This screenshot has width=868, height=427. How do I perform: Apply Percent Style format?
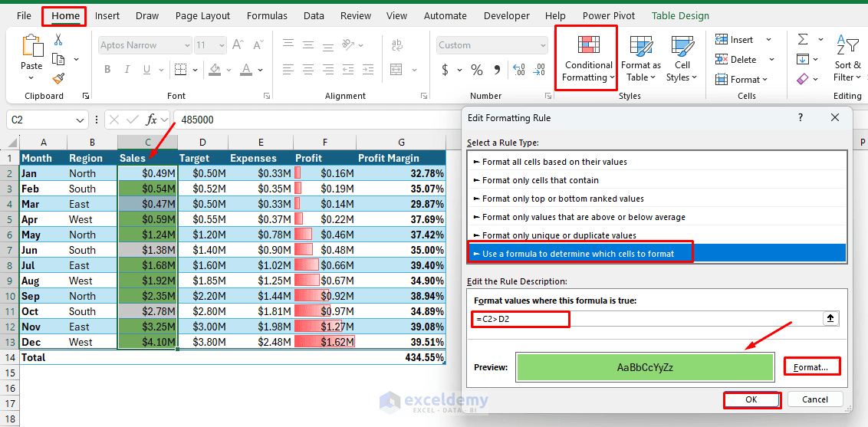[477, 70]
